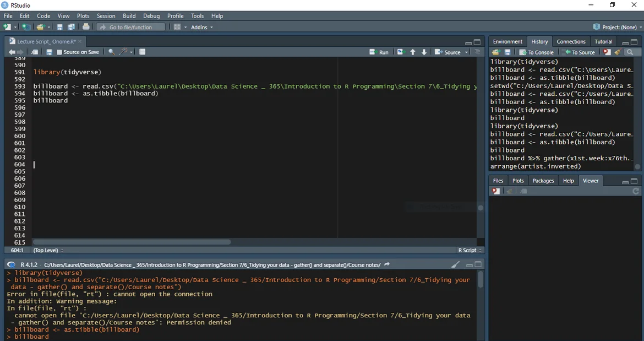Jump to the previous section with up arrow
644x341 pixels.
(413, 52)
